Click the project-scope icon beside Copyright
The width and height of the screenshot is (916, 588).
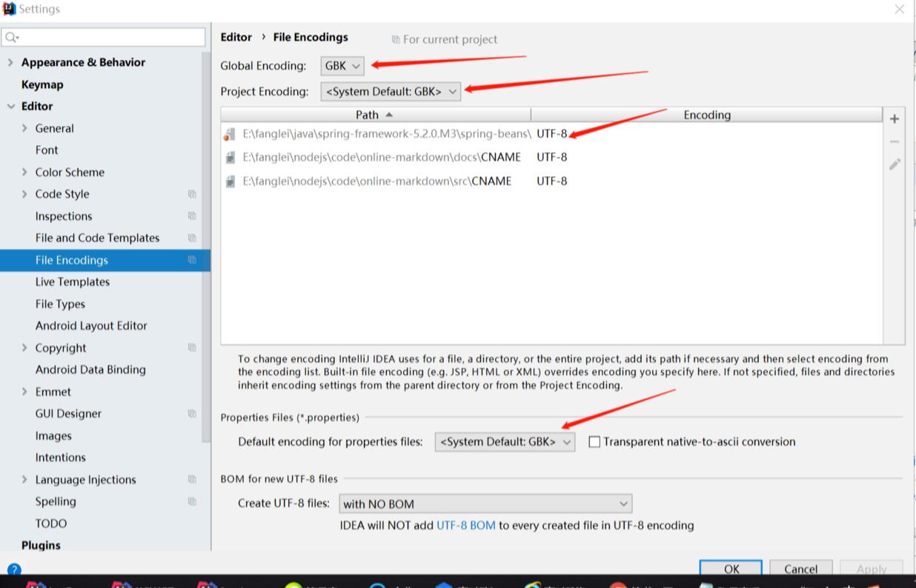coord(192,347)
